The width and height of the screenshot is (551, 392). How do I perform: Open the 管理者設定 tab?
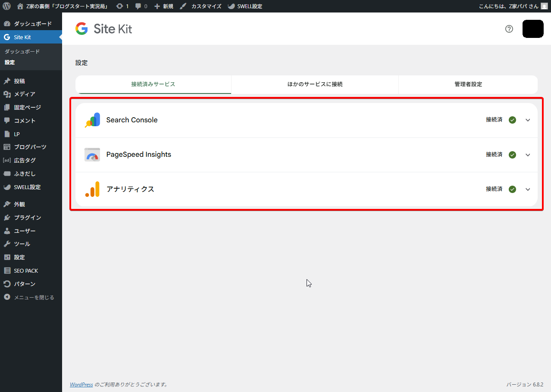pyautogui.click(x=468, y=84)
